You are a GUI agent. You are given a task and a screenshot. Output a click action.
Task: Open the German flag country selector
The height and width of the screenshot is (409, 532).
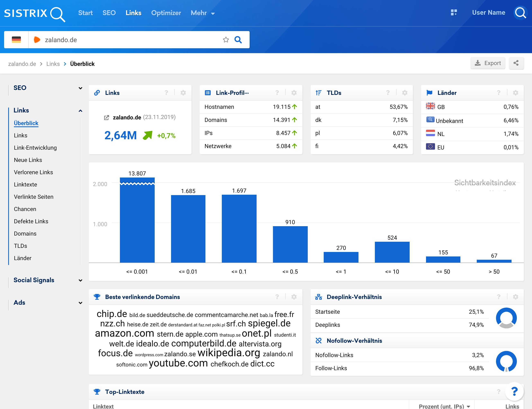coord(16,40)
